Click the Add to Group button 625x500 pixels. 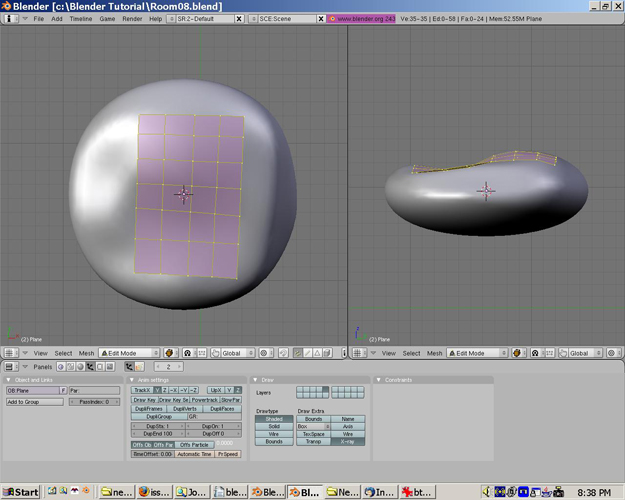click(34, 402)
